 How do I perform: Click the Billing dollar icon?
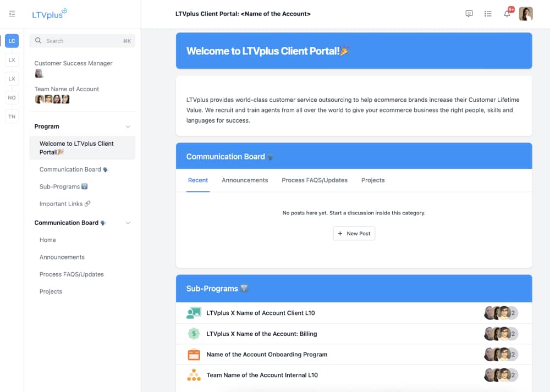point(194,334)
